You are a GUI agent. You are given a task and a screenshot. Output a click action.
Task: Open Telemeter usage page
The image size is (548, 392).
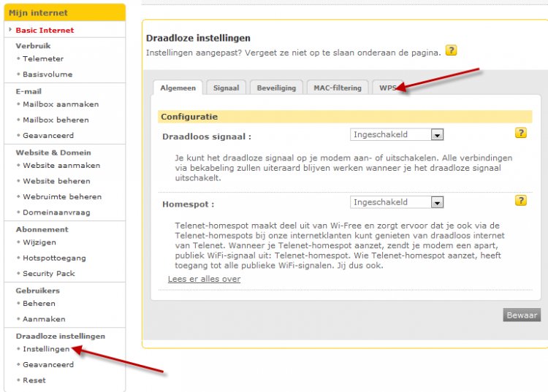click(43, 59)
